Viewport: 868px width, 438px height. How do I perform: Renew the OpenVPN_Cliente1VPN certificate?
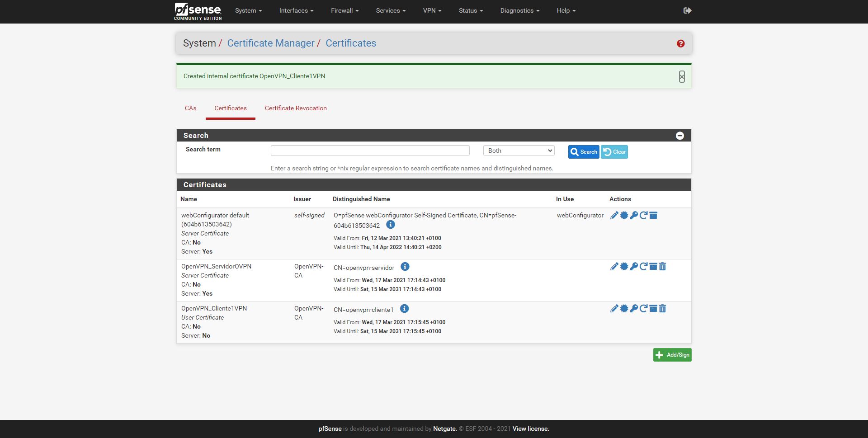point(643,309)
